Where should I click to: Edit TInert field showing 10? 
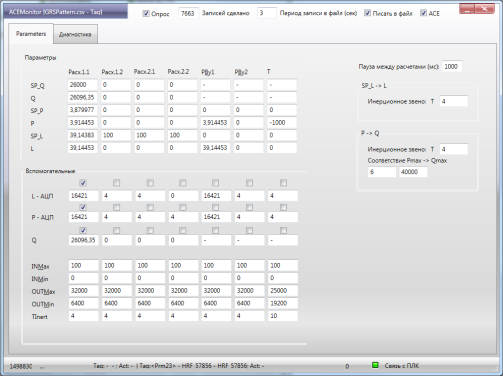(x=283, y=316)
